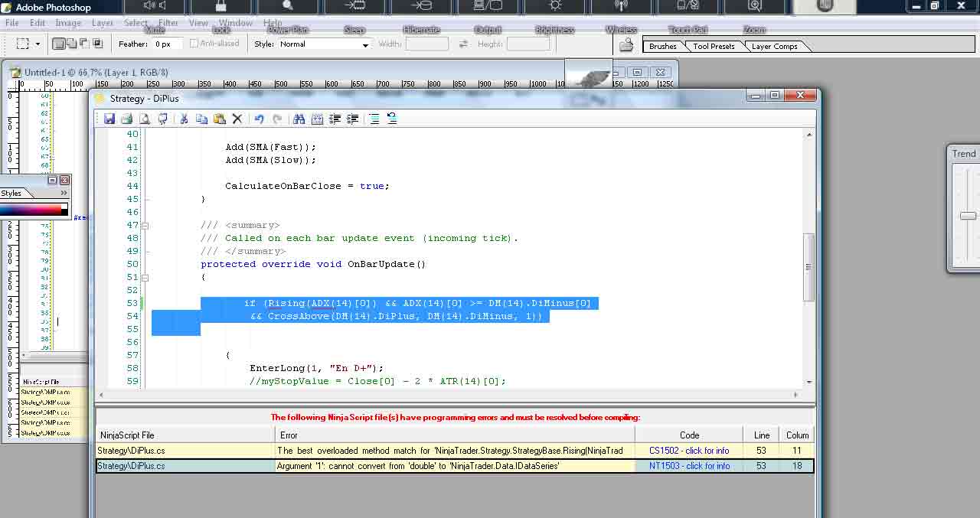Click the Wireless antenna icon in top overlay
Image resolution: width=980 pixels, height=518 pixels.
(x=621, y=6)
